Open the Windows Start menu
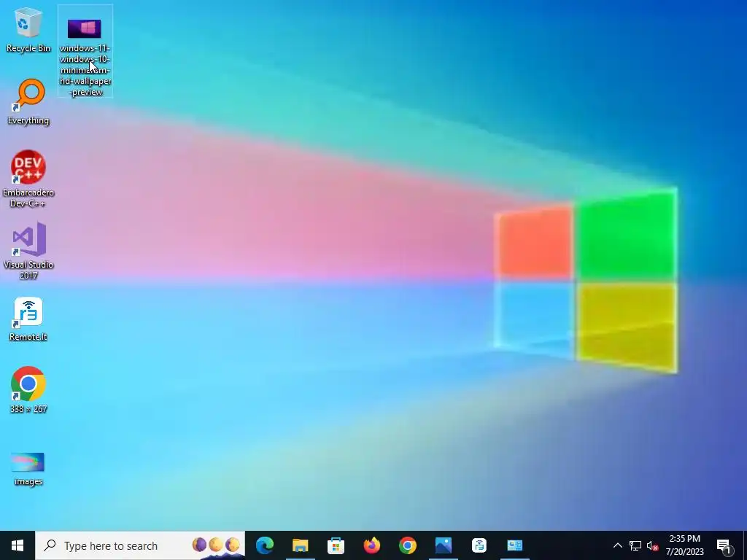The height and width of the screenshot is (560, 747). click(18, 545)
